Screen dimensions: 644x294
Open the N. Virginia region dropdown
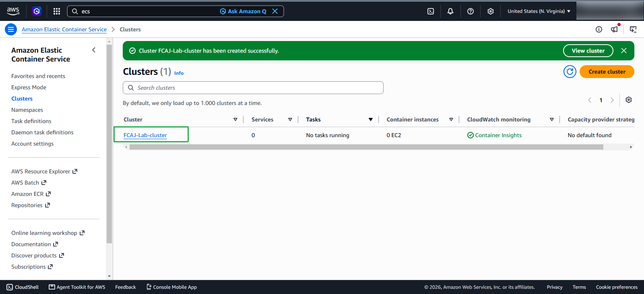539,11
